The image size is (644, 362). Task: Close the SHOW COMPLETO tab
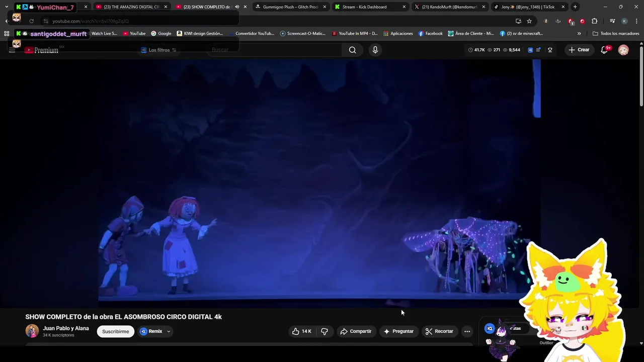click(245, 7)
